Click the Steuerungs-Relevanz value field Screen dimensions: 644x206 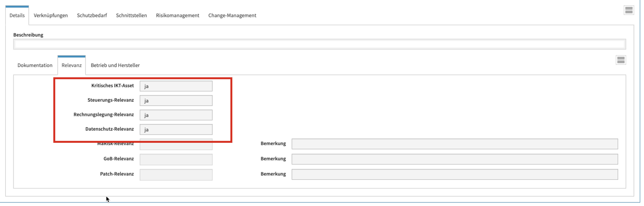click(x=176, y=101)
